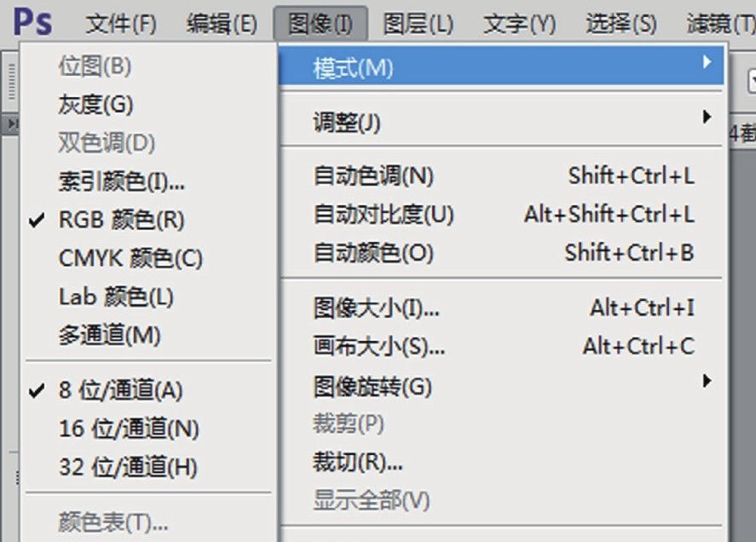Open the 选择(S) menu

point(620,24)
